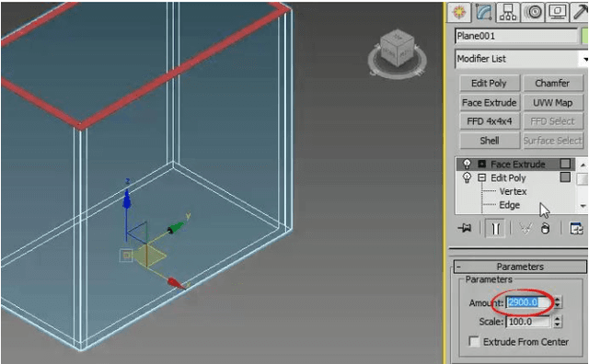Select the Vertex sub-object level
The width and height of the screenshot is (589, 364).
514,191
